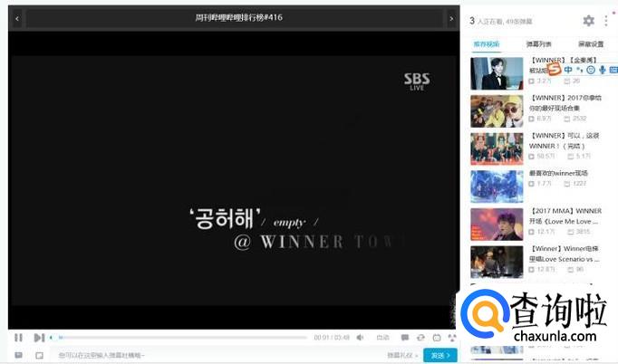618x364 pixels.
Task: Toggle Sogou Chinese/English mode 中 icon
Action: tap(568, 70)
